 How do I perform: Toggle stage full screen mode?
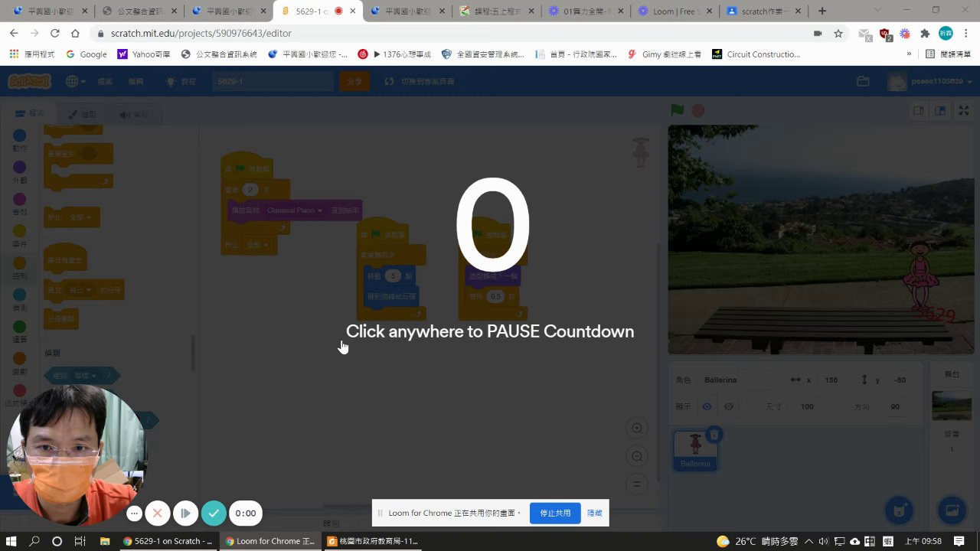tap(964, 110)
